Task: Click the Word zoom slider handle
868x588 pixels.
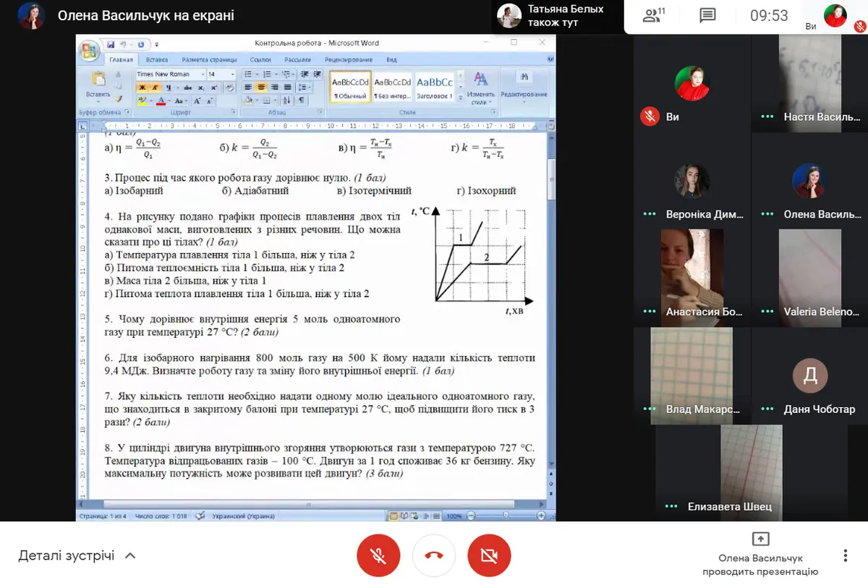Action: [506, 516]
